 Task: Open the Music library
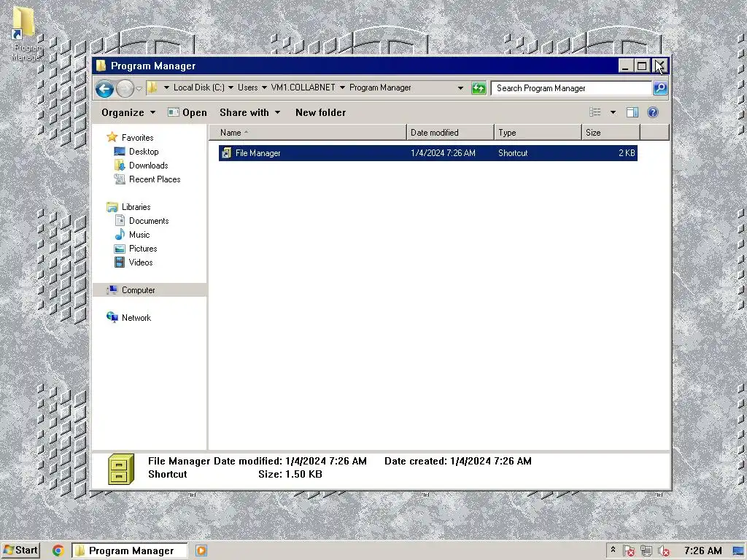[139, 235]
